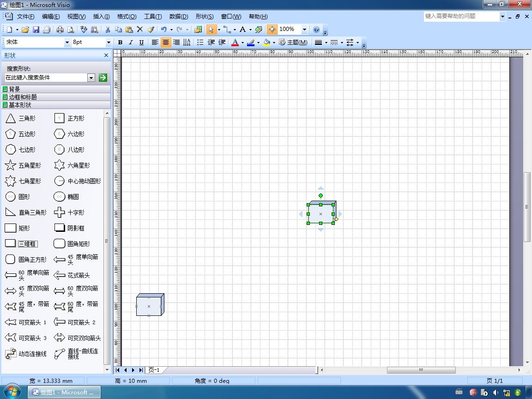Save the drawing with the floppy icon
The height and width of the screenshot is (399, 532).
coord(36,30)
